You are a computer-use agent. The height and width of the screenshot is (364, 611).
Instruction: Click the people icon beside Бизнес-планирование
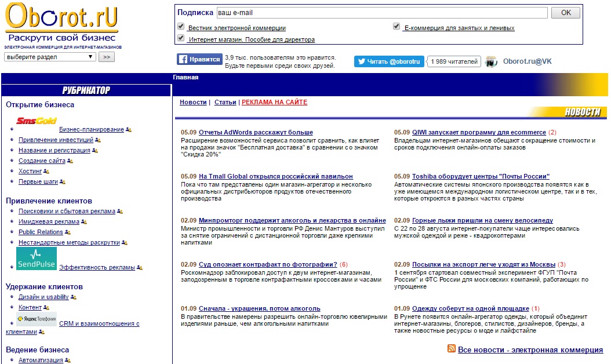pos(129,130)
